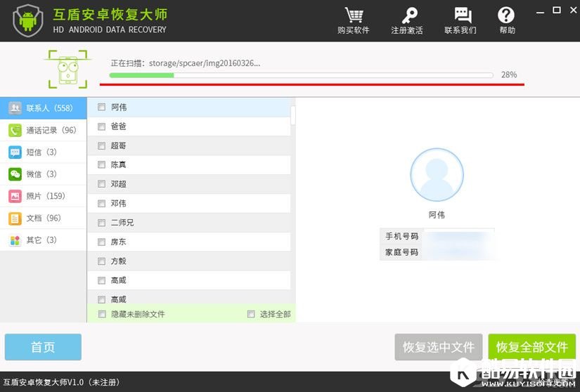Click the photos category icon
580x392 pixels.
tap(15, 196)
